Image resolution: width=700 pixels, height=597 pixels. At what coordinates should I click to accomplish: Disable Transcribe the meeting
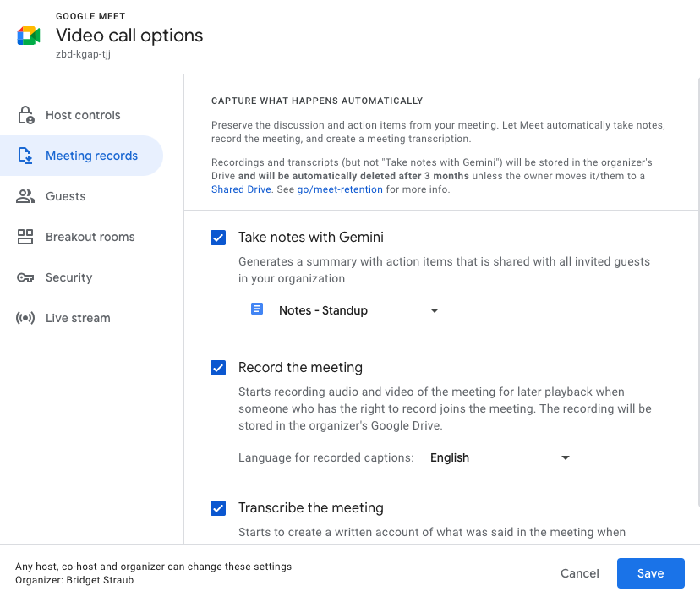pos(218,508)
